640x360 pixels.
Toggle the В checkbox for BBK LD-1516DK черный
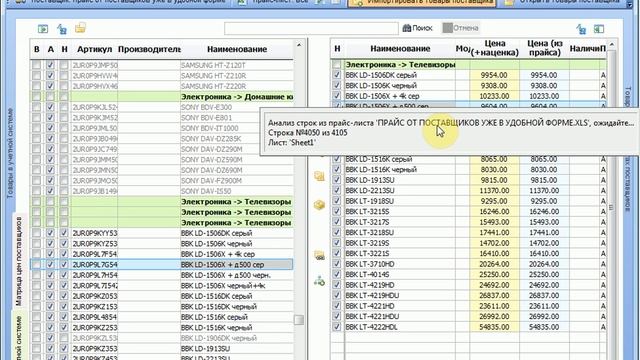(x=36, y=307)
